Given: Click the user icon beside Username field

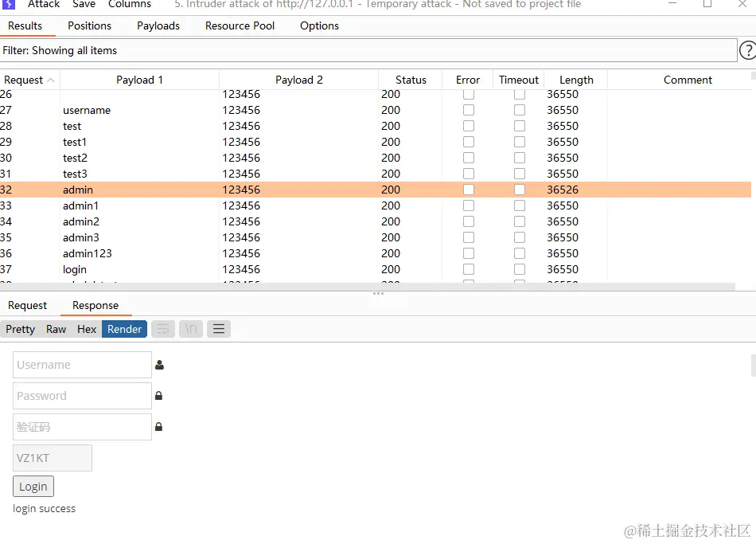Looking at the screenshot, I should 160,365.
